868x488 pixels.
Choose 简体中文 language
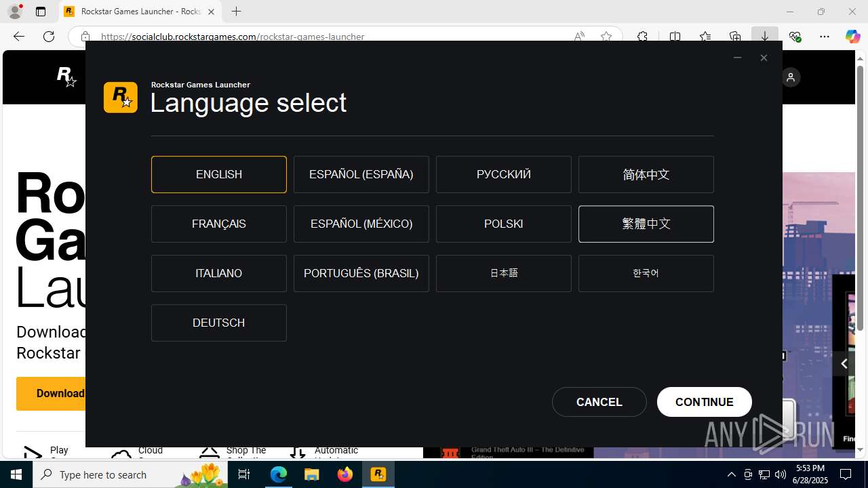point(646,174)
